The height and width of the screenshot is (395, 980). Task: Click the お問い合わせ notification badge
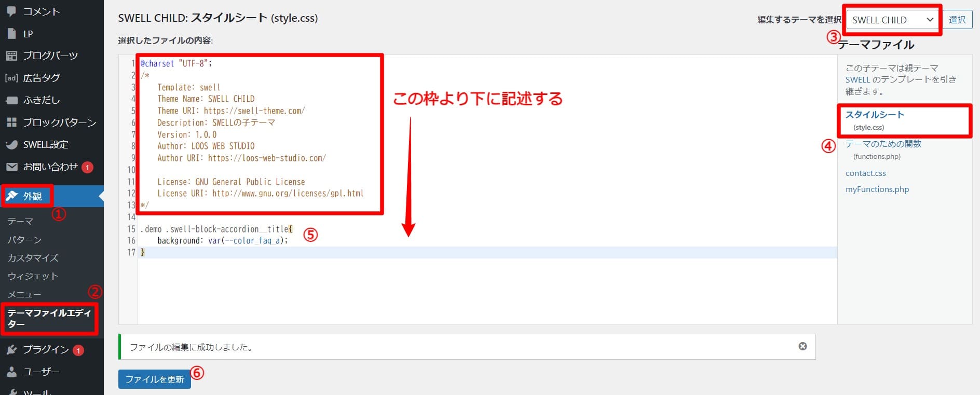pos(87,167)
